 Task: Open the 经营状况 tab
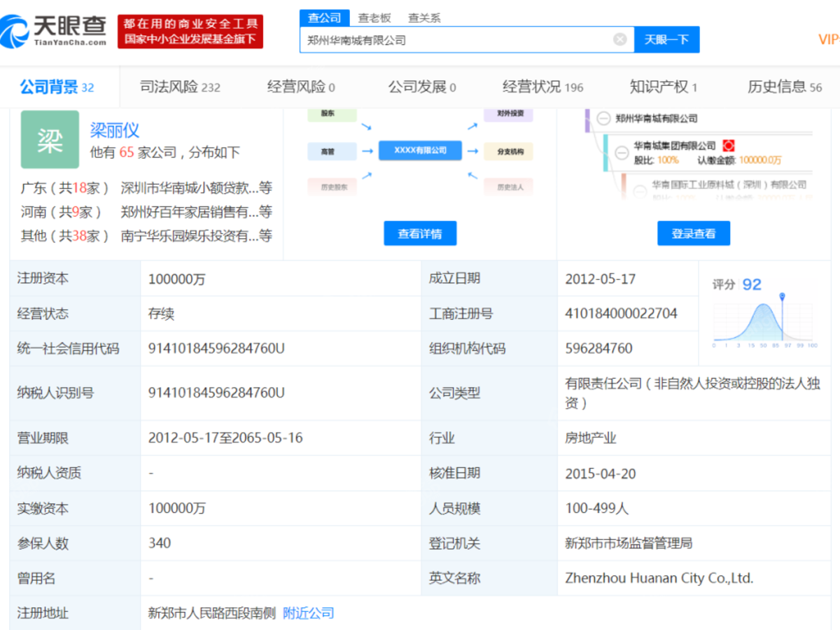click(542, 87)
